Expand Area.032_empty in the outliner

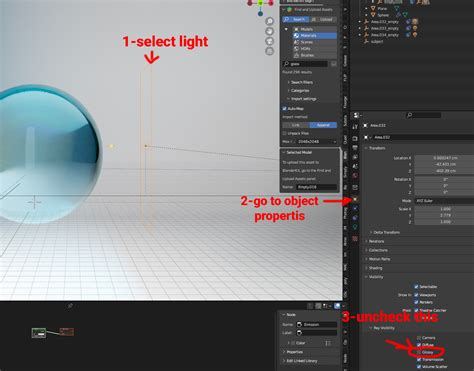tap(359, 22)
